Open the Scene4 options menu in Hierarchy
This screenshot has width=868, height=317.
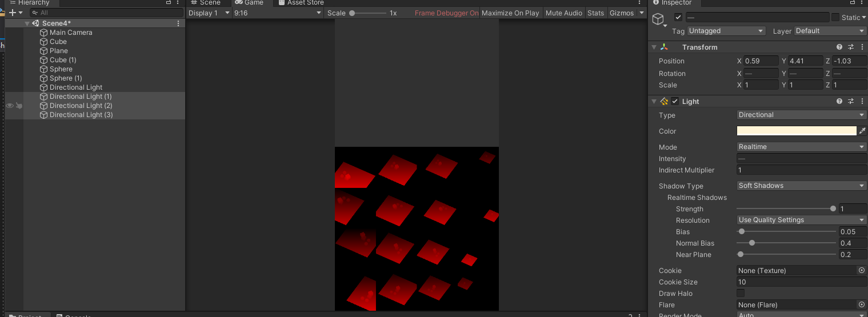(x=178, y=23)
